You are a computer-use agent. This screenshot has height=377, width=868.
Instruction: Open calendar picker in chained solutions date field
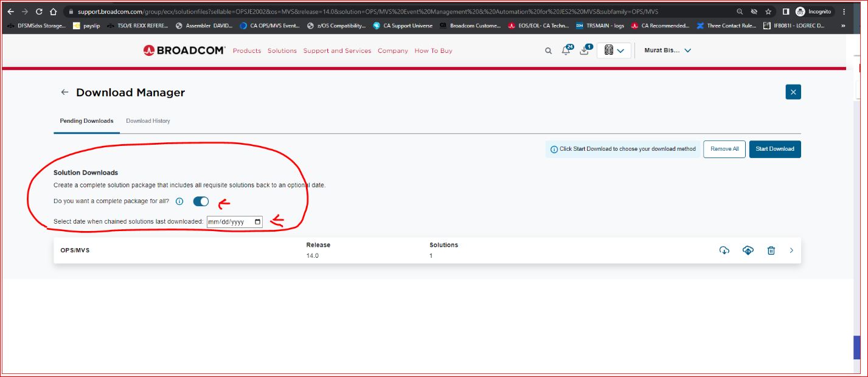[257, 222]
